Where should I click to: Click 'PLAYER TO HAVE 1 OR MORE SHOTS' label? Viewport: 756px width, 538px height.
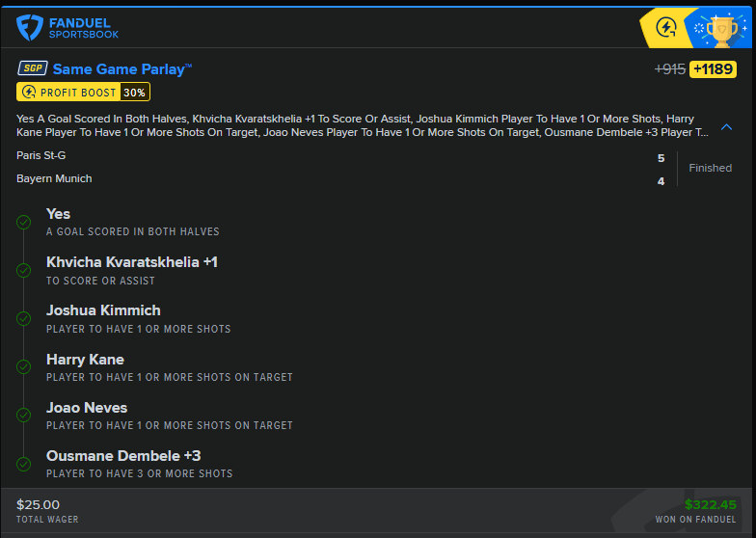point(139,330)
